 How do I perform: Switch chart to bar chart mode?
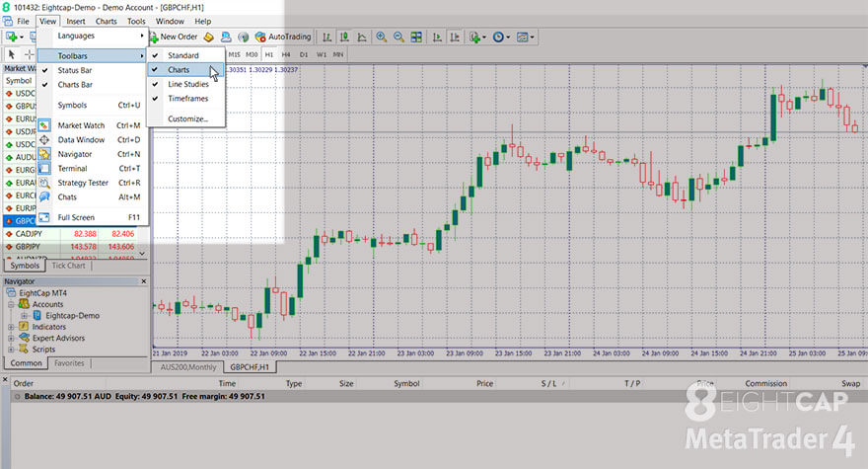click(327, 37)
